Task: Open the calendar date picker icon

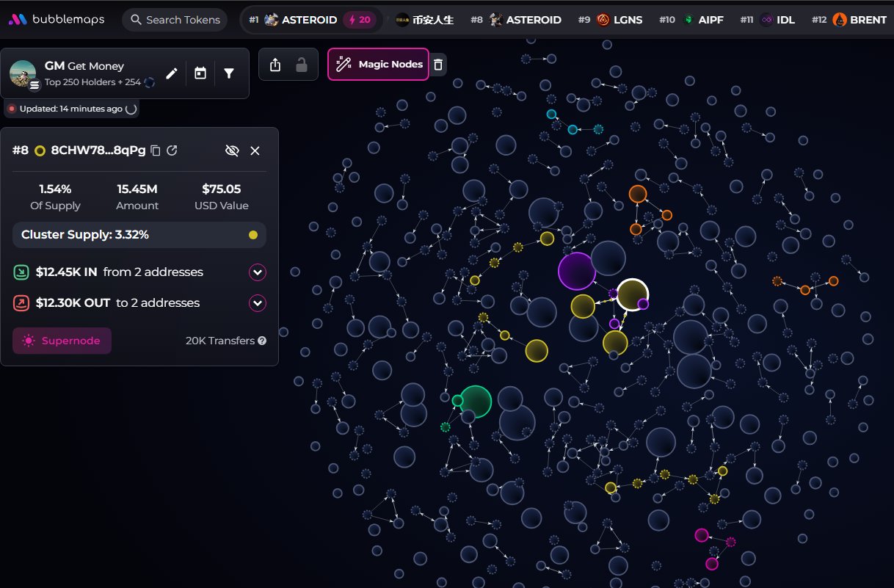Action: pyautogui.click(x=200, y=73)
